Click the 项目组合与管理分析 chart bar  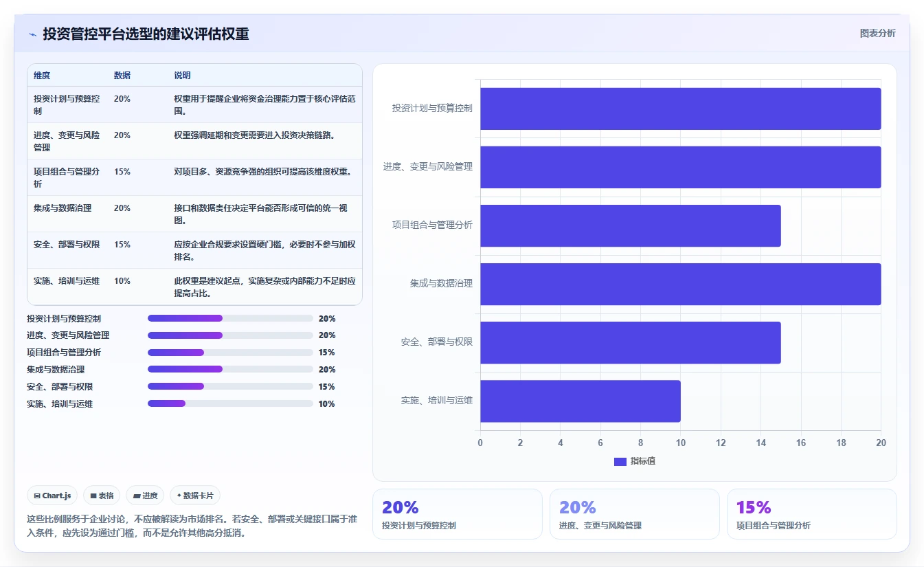coord(630,225)
